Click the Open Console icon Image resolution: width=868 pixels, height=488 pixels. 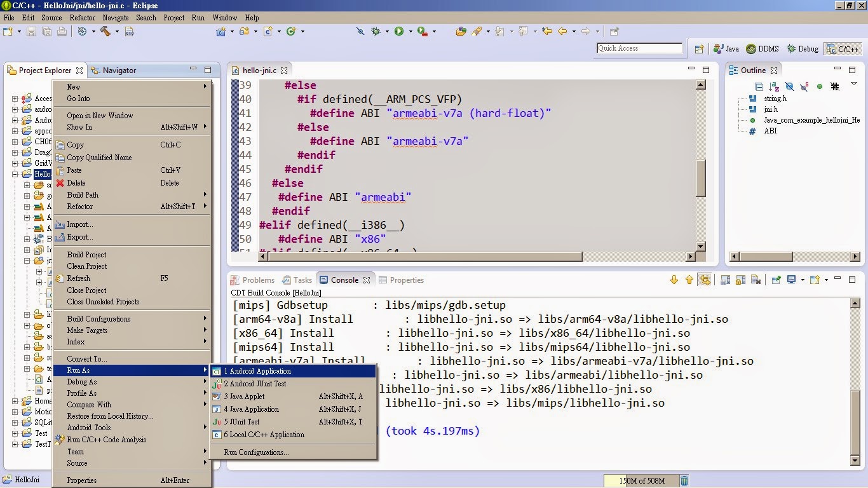click(x=815, y=280)
